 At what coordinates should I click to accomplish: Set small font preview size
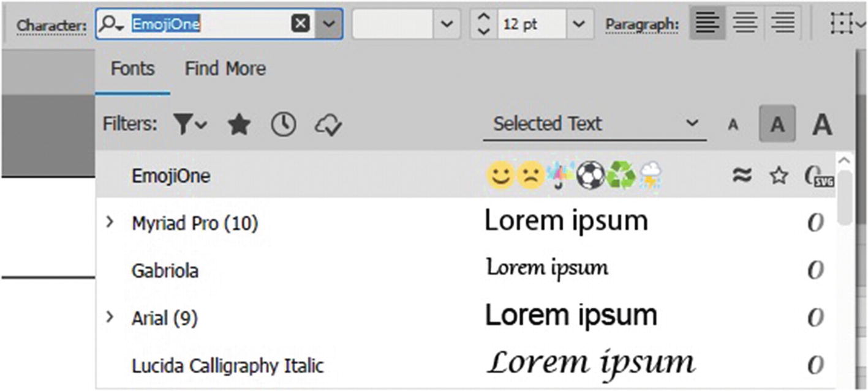(x=733, y=125)
